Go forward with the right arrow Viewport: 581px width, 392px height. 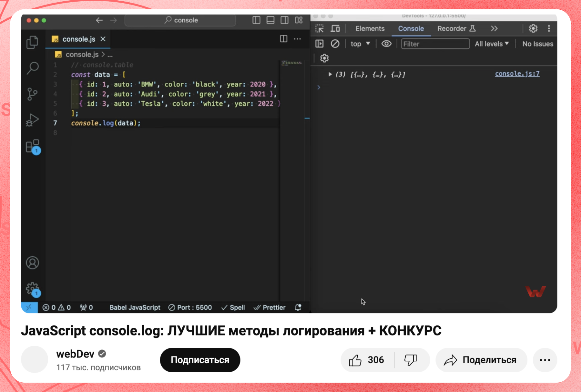tap(113, 20)
